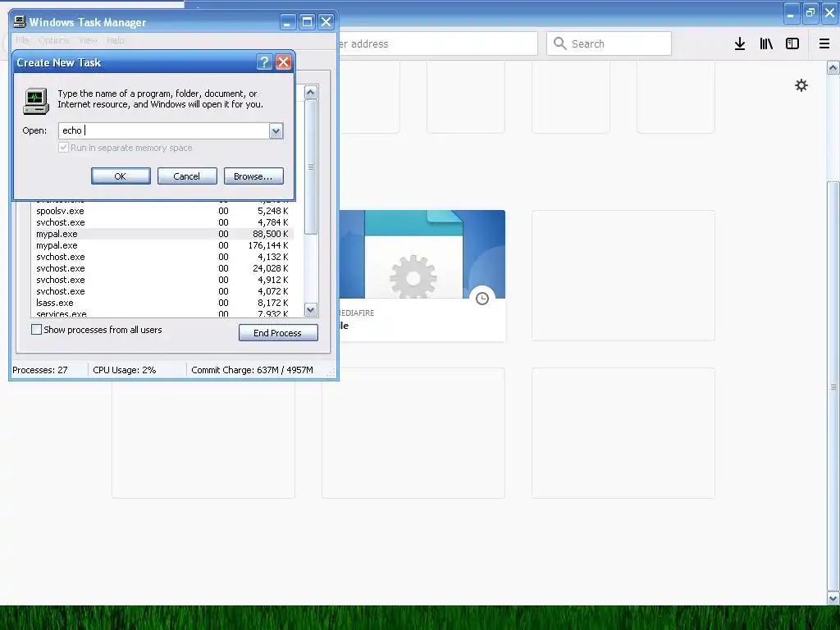The height and width of the screenshot is (630, 840).
Task: Open the View menu in Task Manager
Action: coord(88,40)
